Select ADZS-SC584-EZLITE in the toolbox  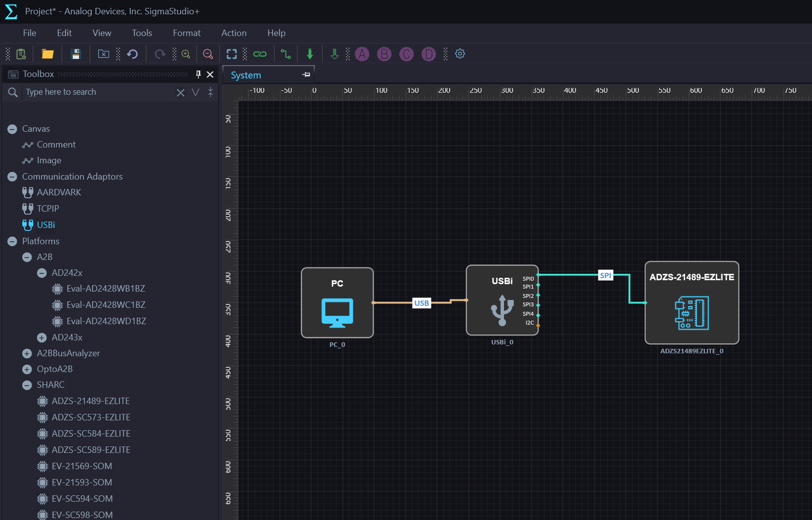click(83, 434)
